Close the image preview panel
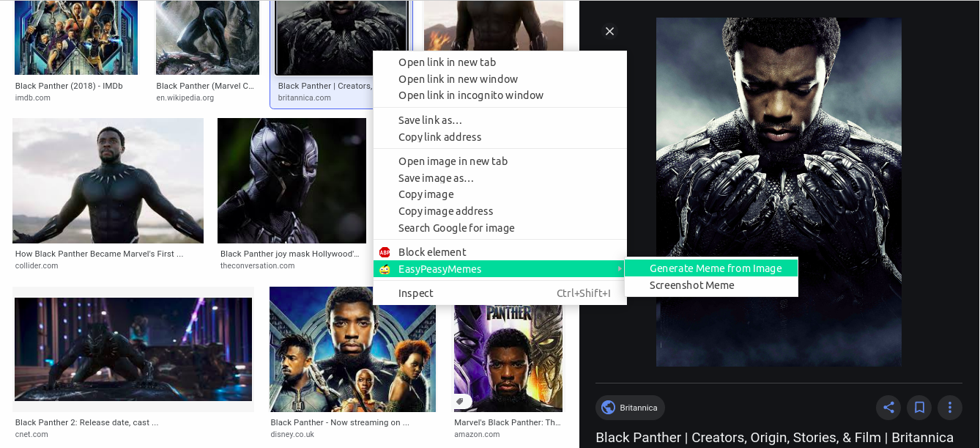Viewport: 980px width, 448px height. tap(609, 31)
